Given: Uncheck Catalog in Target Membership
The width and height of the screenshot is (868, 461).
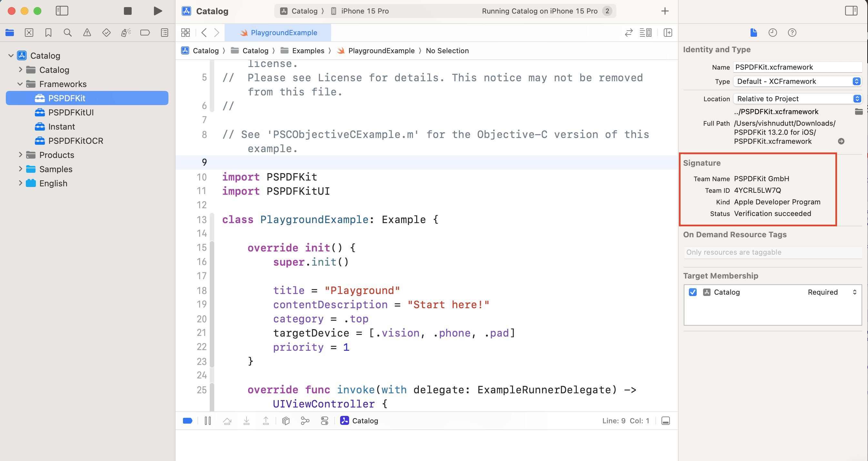Looking at the screenshot, I should (x=692, y=292).
